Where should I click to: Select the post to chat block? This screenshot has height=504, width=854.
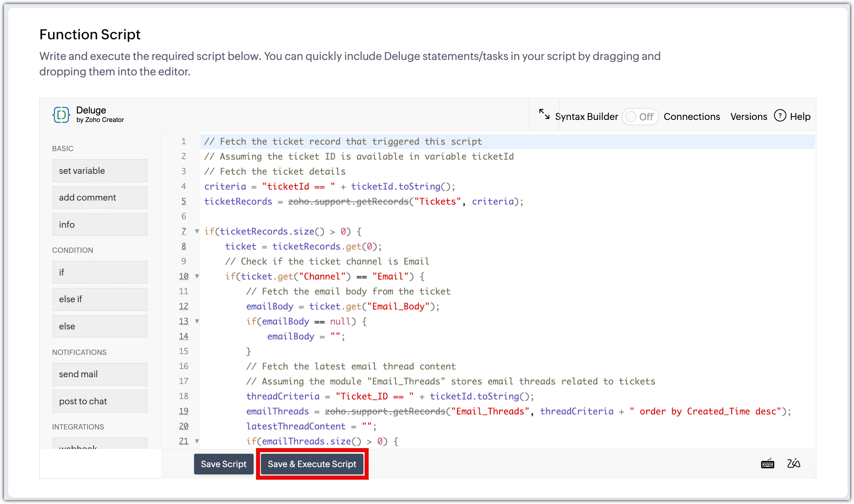pyautogui.click(x=100, y=401)
